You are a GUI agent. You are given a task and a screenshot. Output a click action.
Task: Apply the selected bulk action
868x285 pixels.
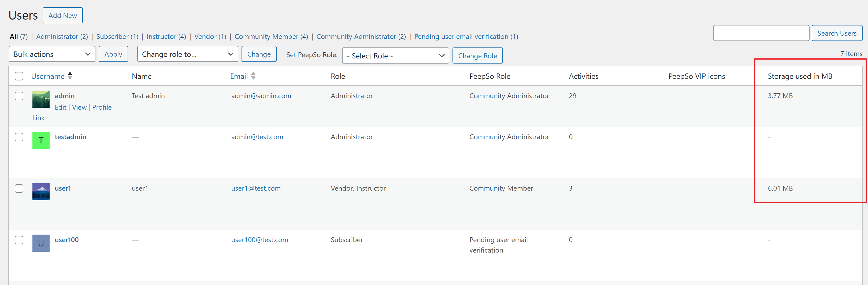[x=113, y=54]
